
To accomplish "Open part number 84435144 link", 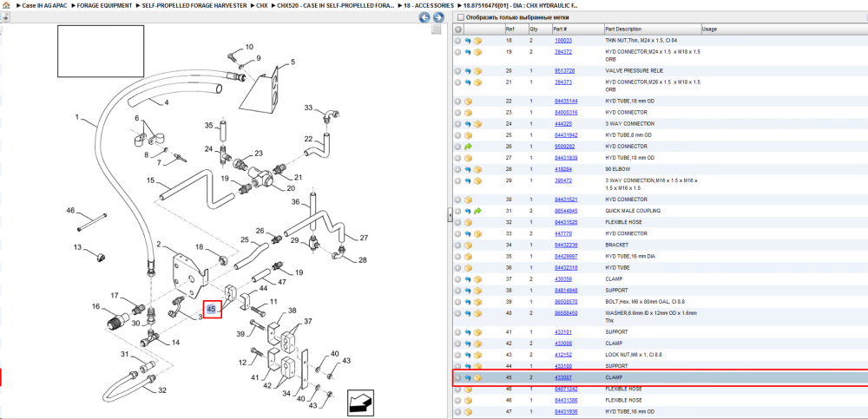I will click(x=566, y=101).
